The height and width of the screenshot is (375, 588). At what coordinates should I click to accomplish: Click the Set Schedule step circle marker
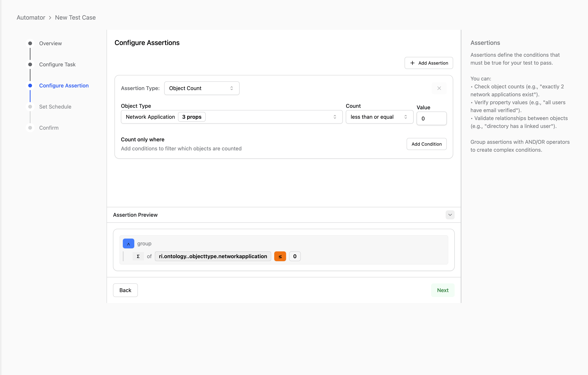30,107
